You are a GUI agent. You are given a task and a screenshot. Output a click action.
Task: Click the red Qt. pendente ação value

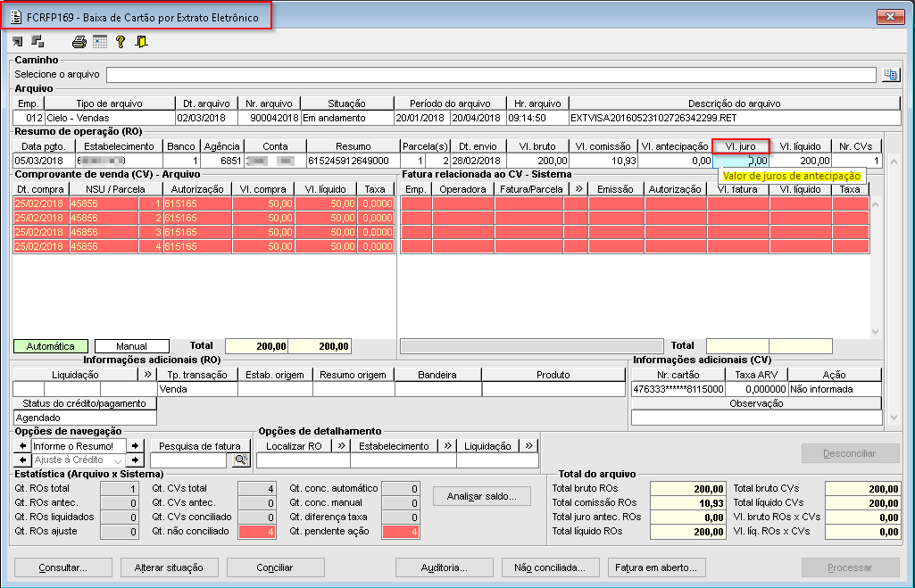[x=401, y=532]
